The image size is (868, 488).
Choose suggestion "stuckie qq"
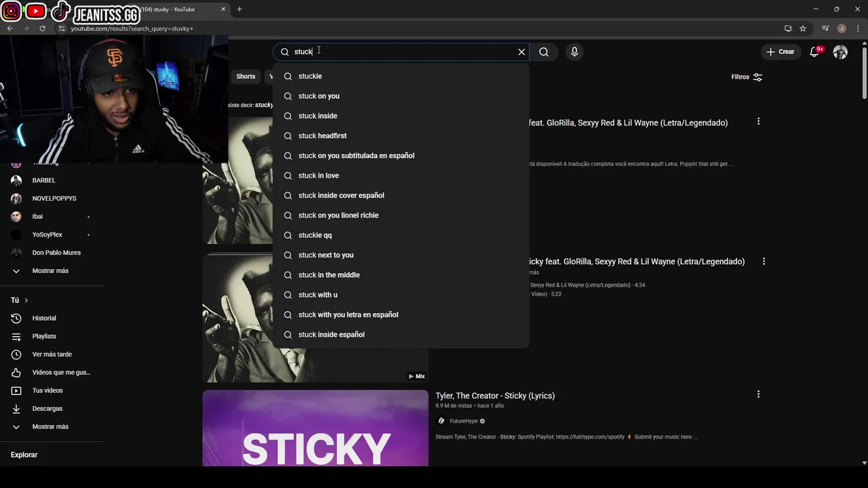coord(401,235)
